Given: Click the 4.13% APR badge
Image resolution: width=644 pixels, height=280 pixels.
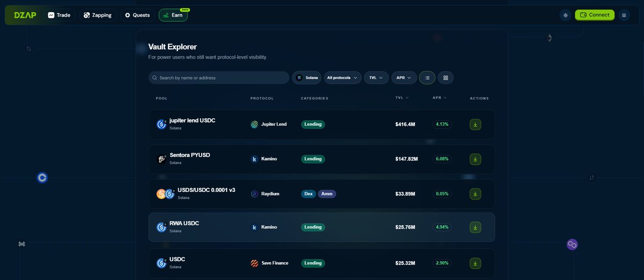Looking at the screenshot, I should coord(442,124).
